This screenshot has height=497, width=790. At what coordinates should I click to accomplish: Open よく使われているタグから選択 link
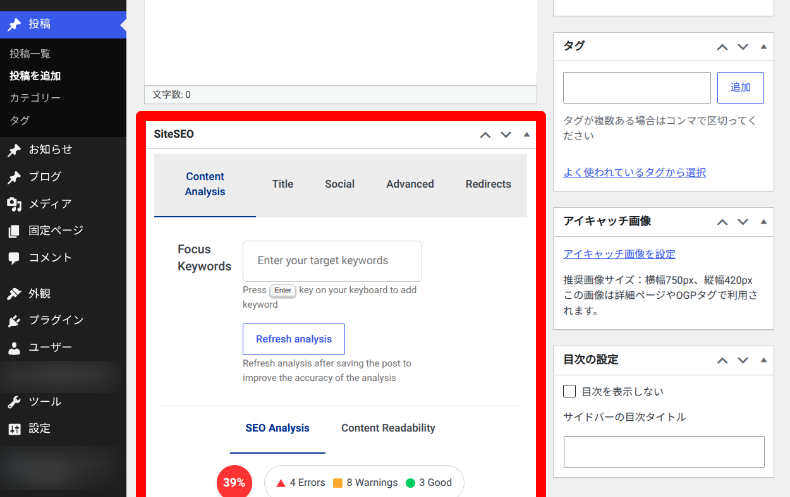(634, 172)
